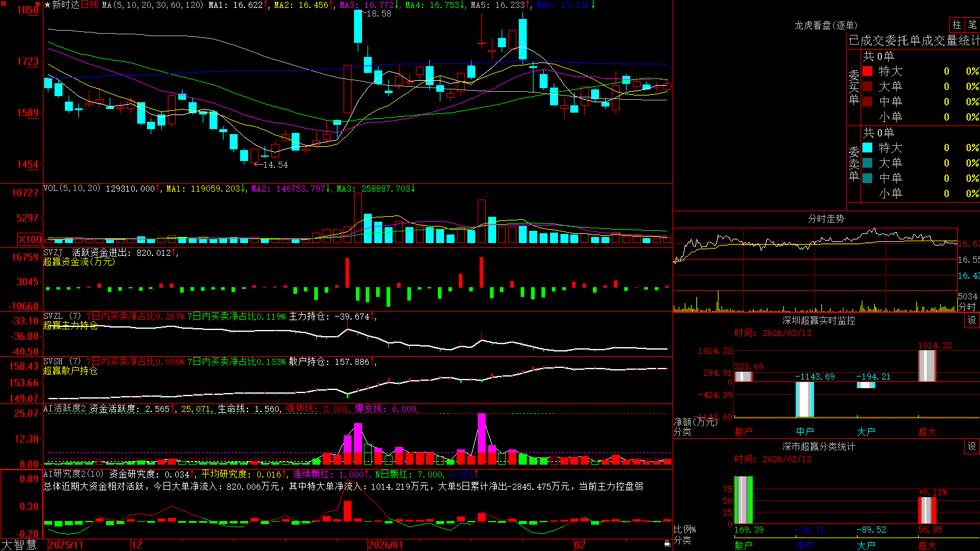Select the 散户 category in 实时监控 chart

(744, 432)
